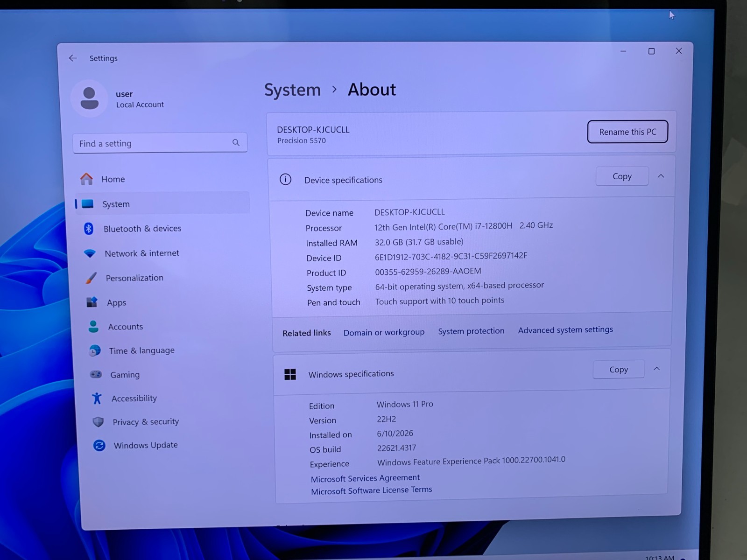Click the Version value 22H2
This screenshot has width=747, height=560.
[386, 419]
